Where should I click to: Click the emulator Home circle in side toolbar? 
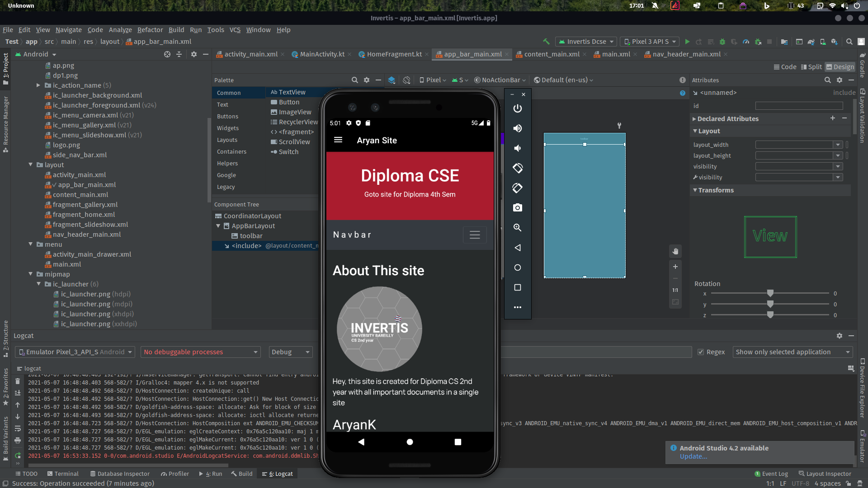(518, 267)
